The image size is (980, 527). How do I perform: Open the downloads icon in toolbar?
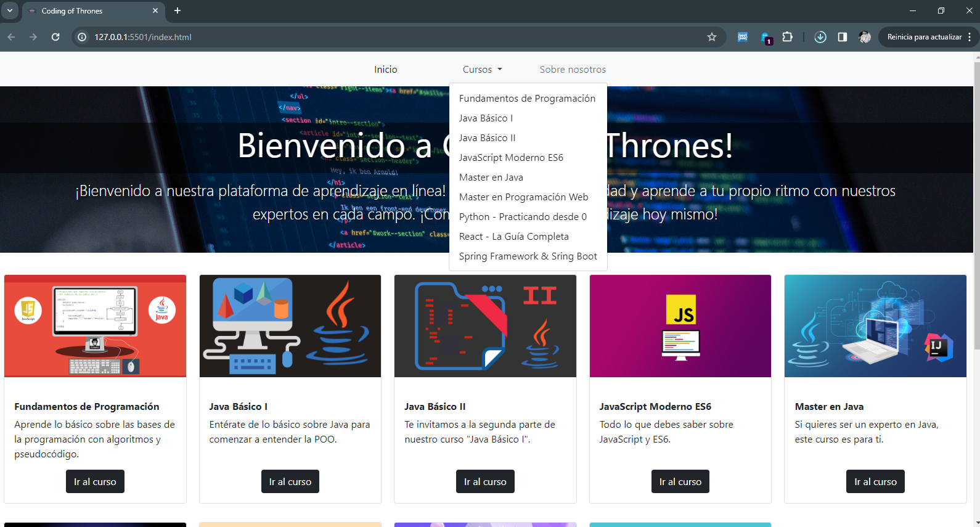[820, 37]
